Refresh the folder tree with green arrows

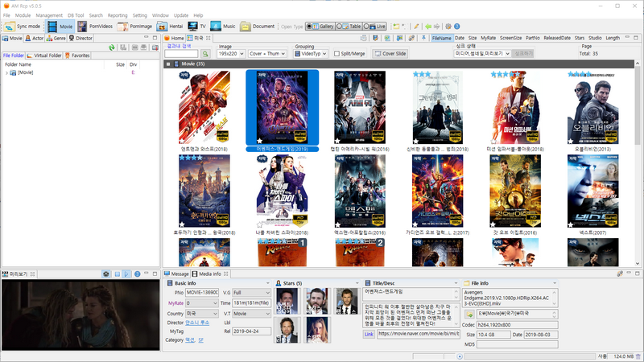click(111, 47)
